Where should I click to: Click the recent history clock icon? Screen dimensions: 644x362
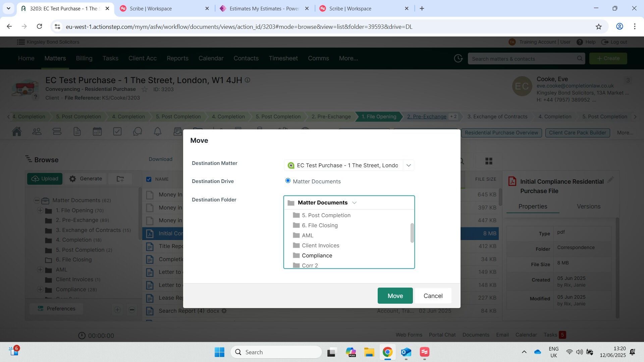(x=458, y=58)
